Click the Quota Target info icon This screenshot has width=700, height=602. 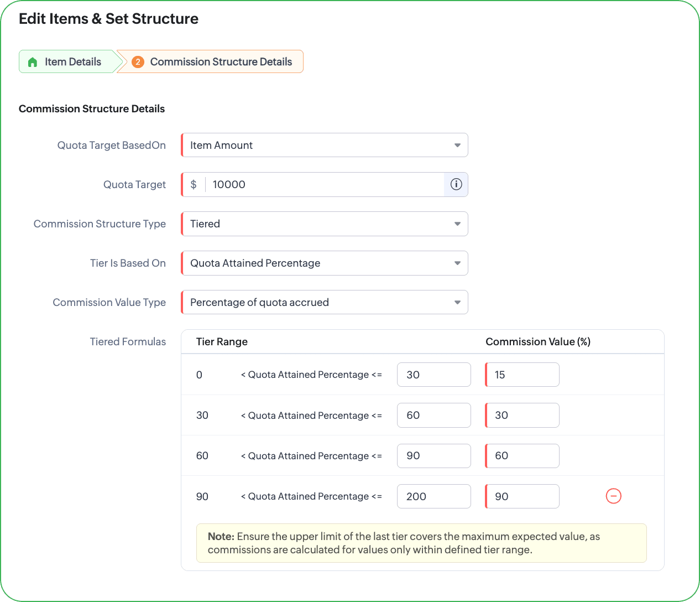click(456, 184)
